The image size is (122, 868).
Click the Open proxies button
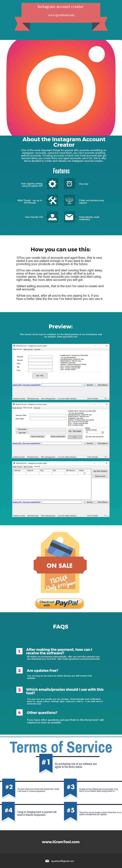[x=22, y=429]
